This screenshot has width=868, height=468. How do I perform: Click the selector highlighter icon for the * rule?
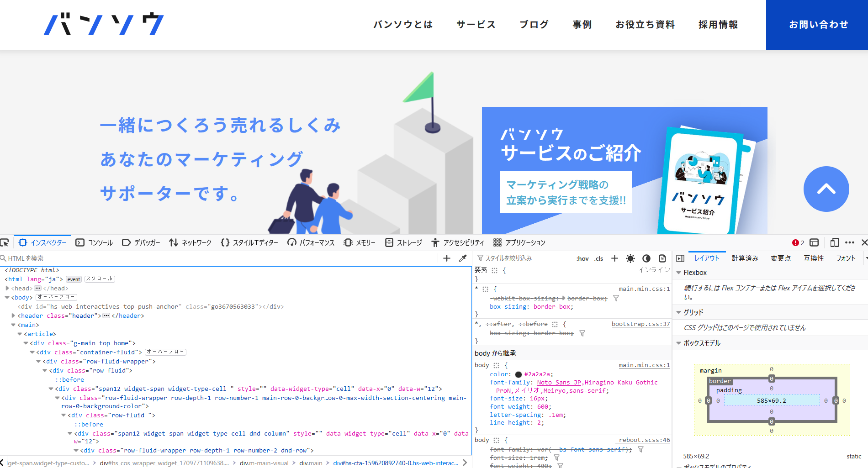(485, 289)
